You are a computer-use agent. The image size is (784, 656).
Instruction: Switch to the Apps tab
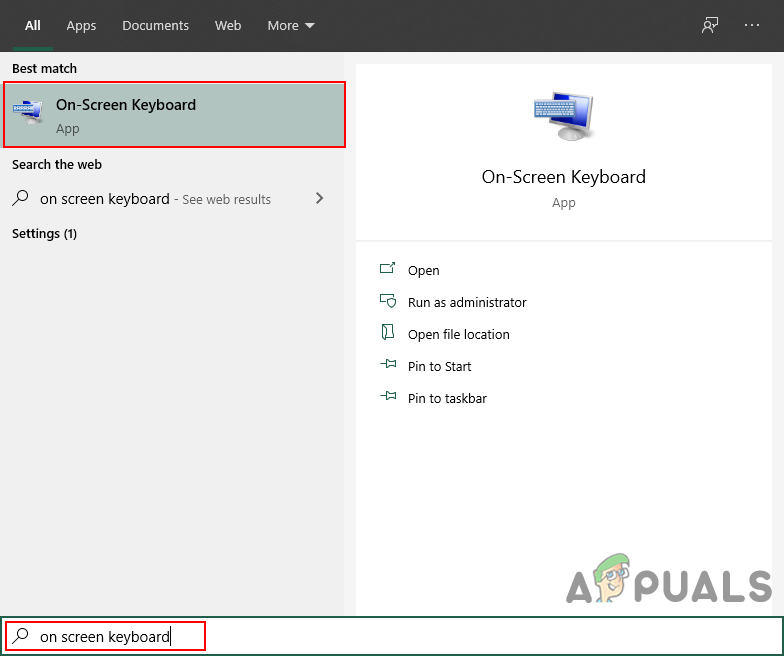pos(81,26)
